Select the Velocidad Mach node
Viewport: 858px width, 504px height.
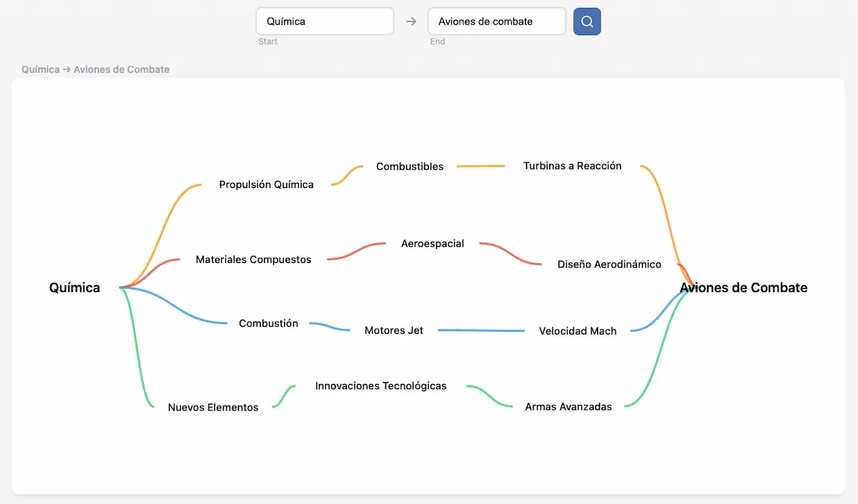coord(578,331)
